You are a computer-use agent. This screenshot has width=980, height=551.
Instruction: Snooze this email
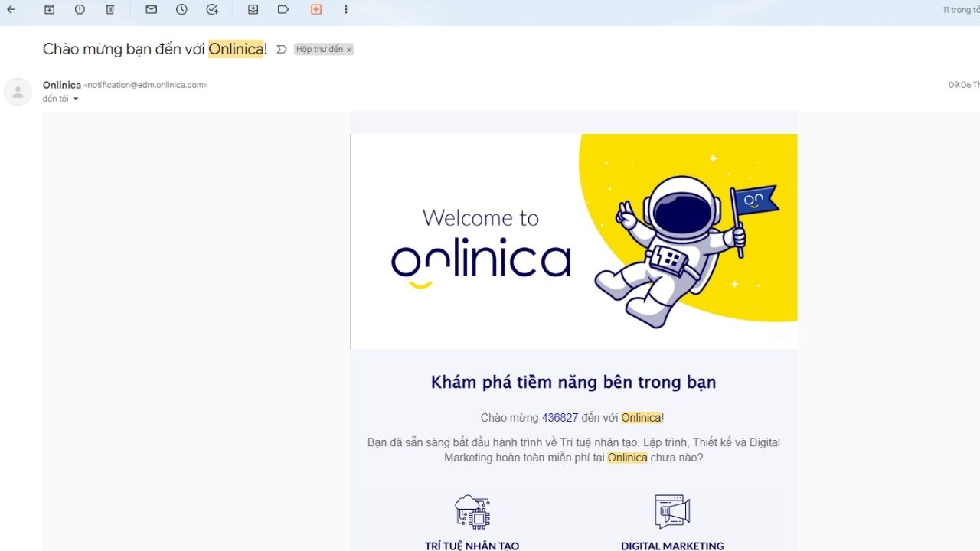click(x=181, y=9)
